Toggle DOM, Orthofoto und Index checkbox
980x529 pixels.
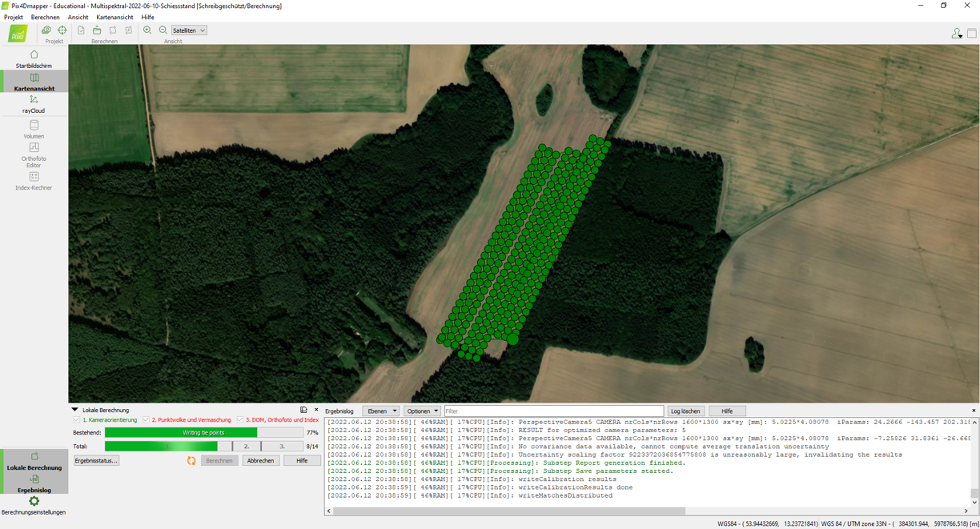tap(239, 420)
